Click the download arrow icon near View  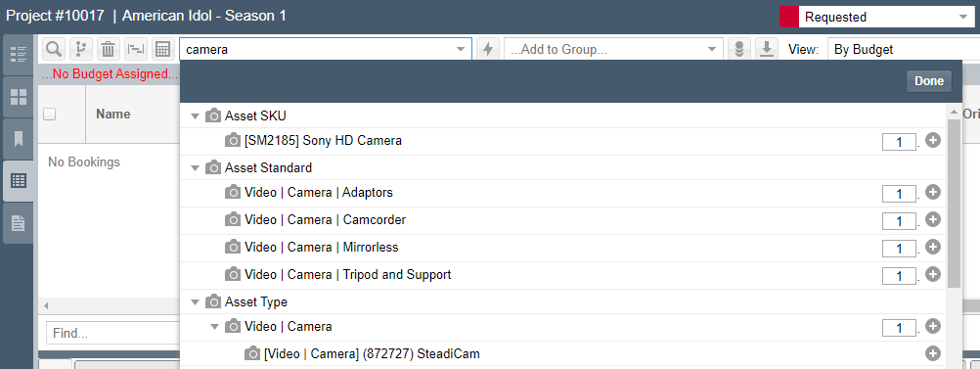pyautogui.click(x=766, y=49)
